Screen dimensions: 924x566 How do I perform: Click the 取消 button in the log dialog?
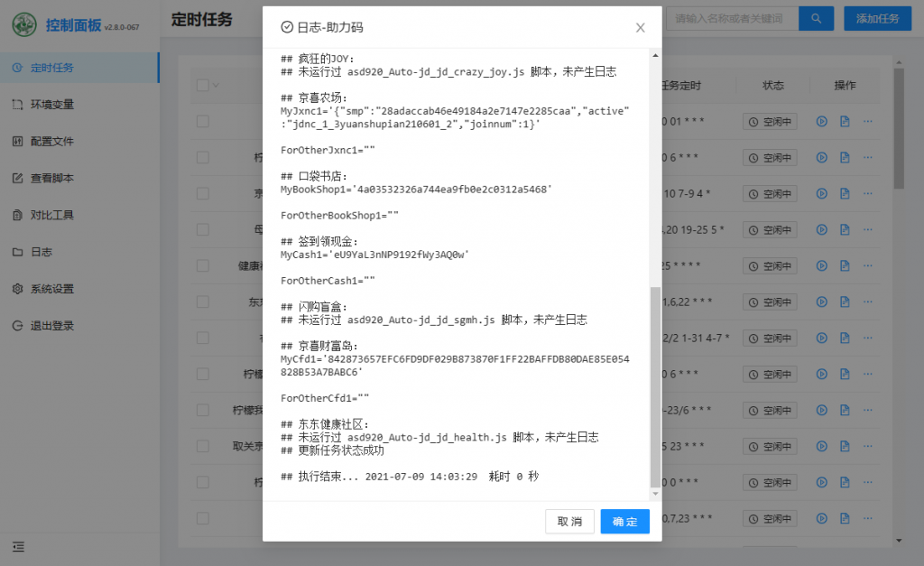pos(569,522)
